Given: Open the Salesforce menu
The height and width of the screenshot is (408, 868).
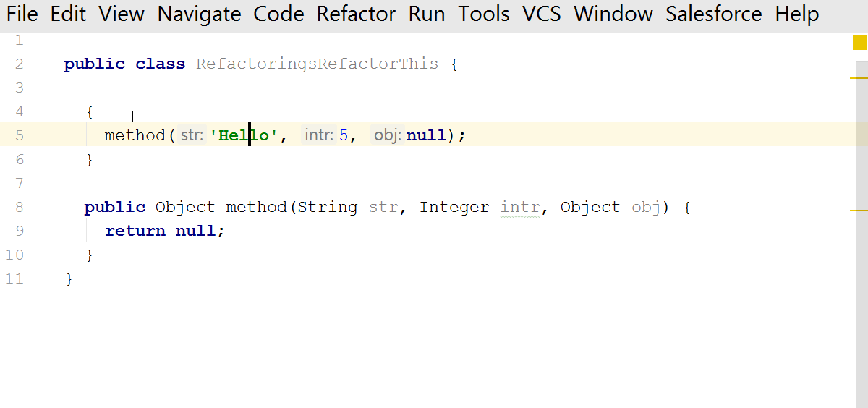Looking at the screenshot, I should (714, 14).
